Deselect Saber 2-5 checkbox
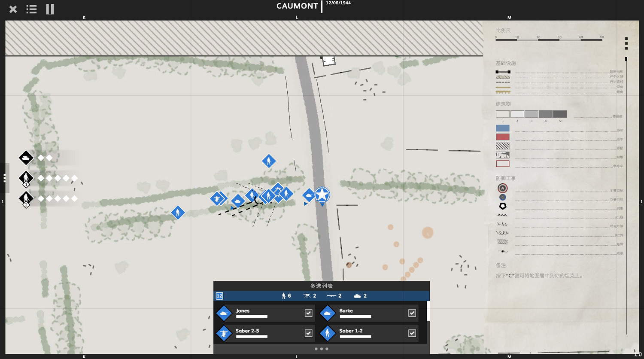This screenshot has height=359, width=644. [308, 333]
